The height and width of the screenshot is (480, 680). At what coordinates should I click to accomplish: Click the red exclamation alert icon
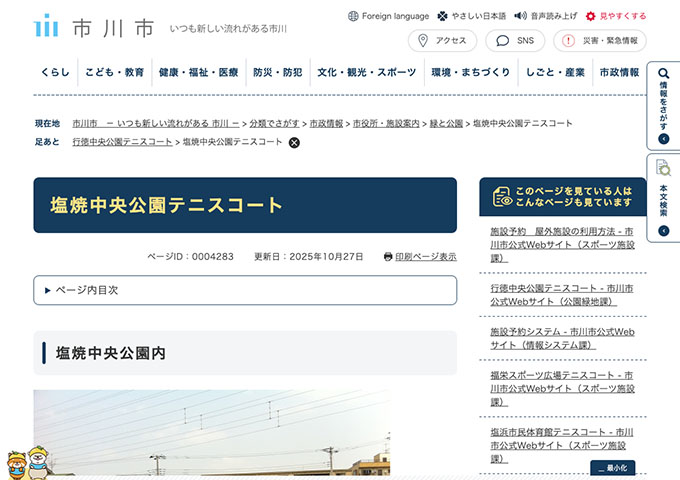tap(568, 41)
